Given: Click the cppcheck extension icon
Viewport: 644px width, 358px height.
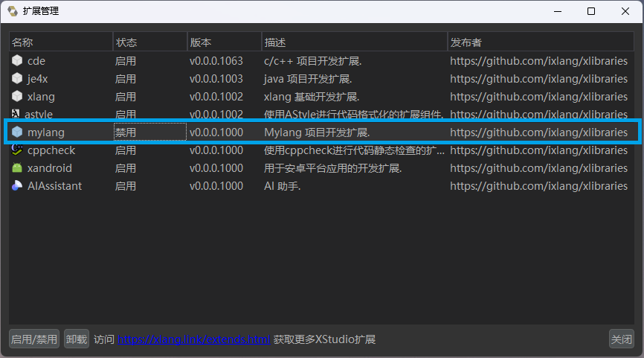Looking at the screenshot, I should 17,150.
